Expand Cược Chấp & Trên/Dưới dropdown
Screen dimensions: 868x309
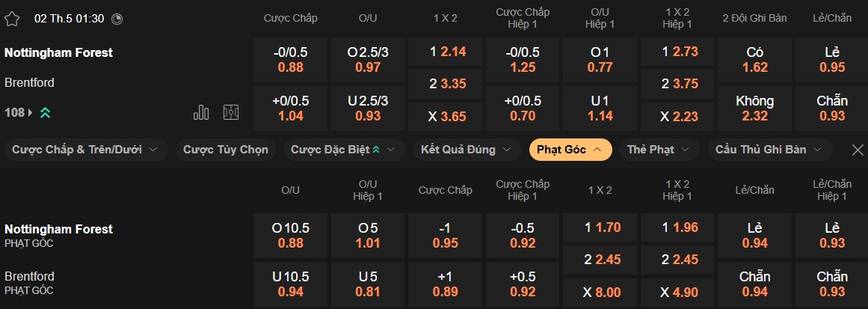(86, 150)
